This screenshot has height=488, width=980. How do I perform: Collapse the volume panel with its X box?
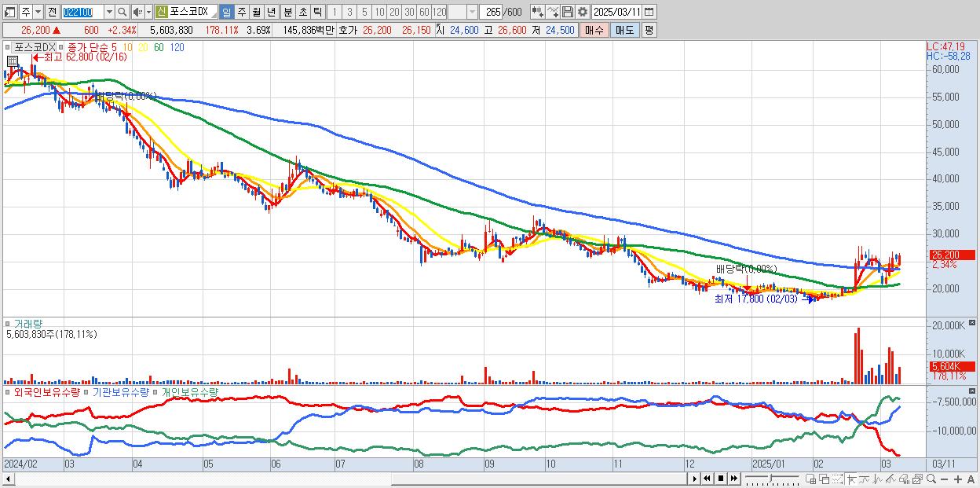tap(973, 323)
